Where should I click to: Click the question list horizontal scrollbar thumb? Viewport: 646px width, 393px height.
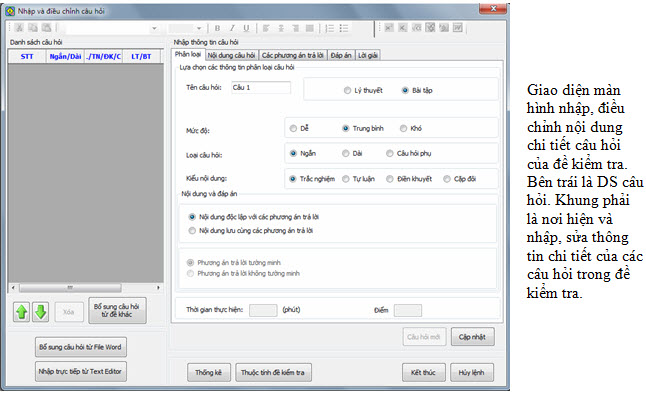[x=70, y=288]
